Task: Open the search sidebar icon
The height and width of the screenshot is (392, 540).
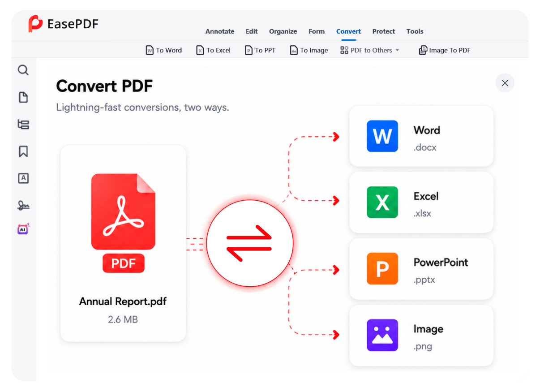Action: point(23,70)
